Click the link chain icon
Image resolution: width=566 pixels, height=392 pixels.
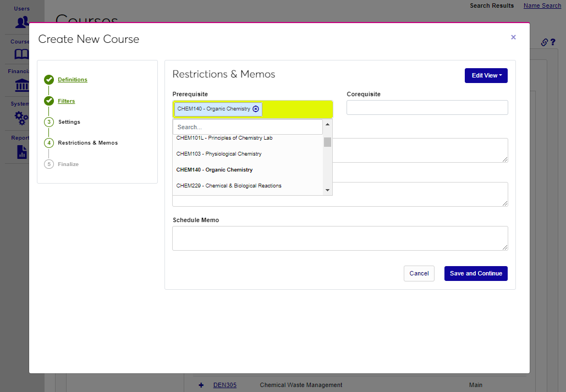(544, 42)
